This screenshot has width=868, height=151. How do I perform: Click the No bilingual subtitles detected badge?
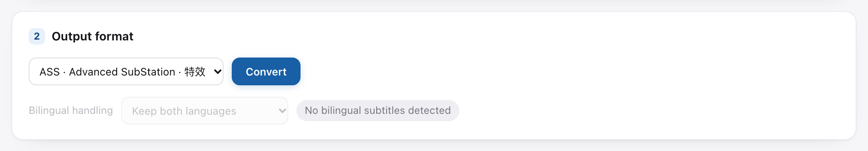[x=377, y=111]
